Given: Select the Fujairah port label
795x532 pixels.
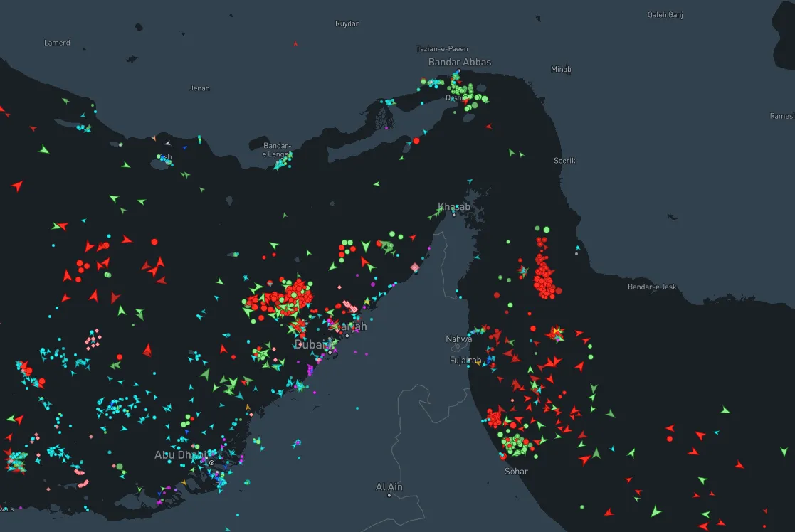Looking at the screenshot, I should (x=465, y=361).
